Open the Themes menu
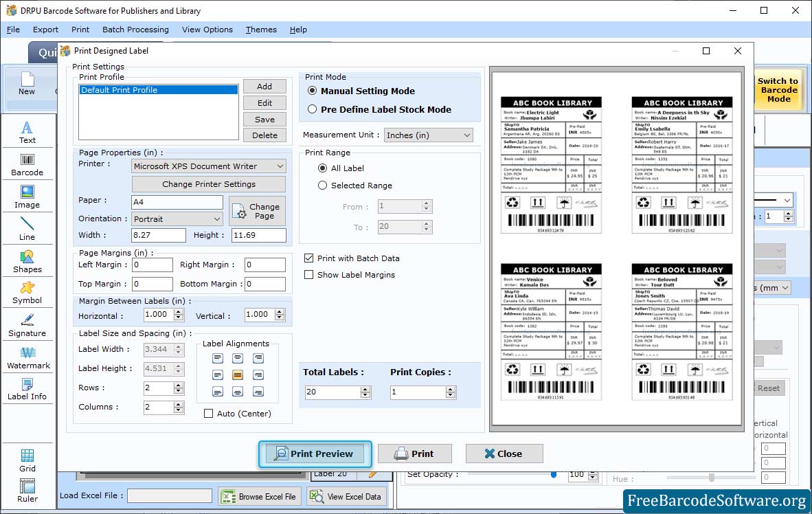This screenshot has width=812, height=514. click(261, 30)
